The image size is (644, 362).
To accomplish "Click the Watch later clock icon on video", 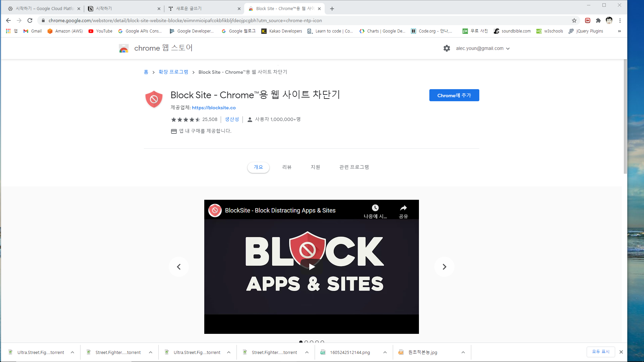I will [375, 208].
